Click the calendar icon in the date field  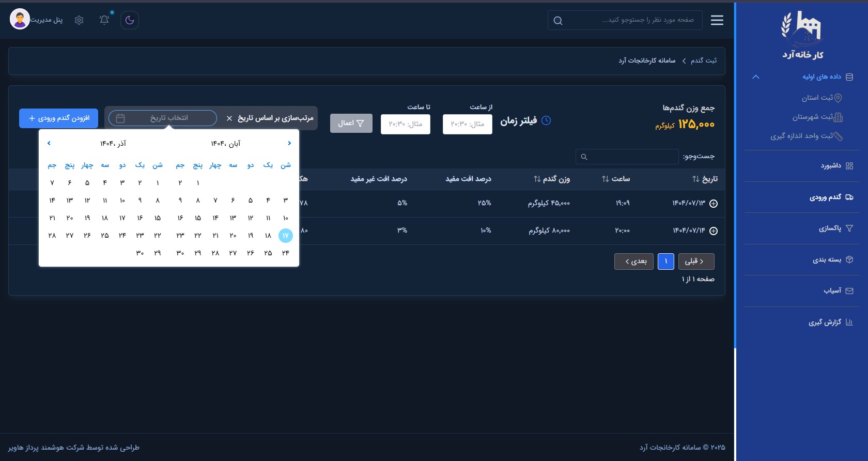tap(120, 118)
